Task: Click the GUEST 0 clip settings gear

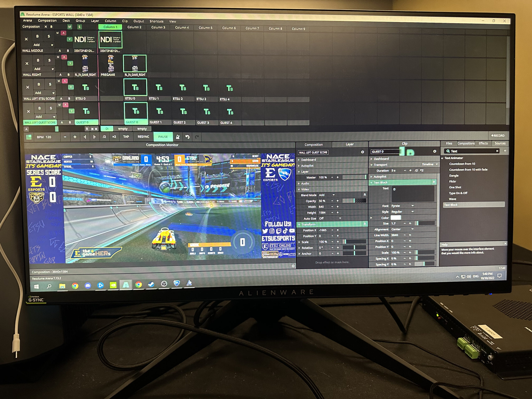Action: [434, 151]
